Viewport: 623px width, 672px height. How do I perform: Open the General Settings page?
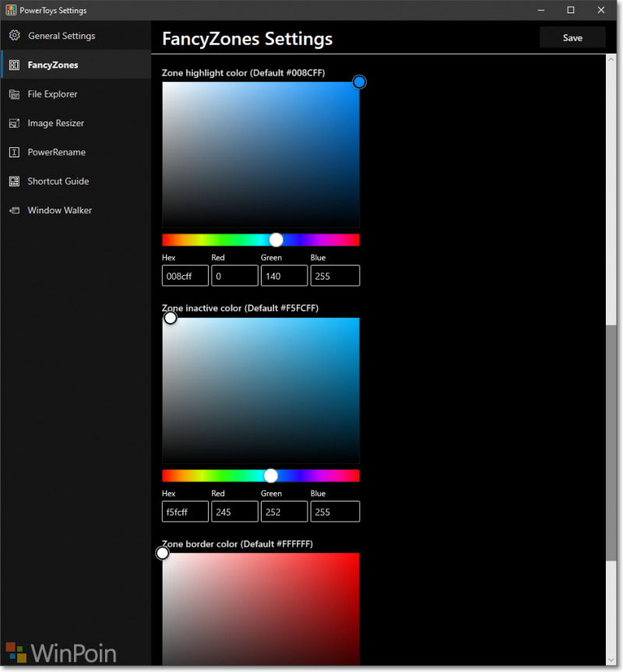click(x=76, y=36)
